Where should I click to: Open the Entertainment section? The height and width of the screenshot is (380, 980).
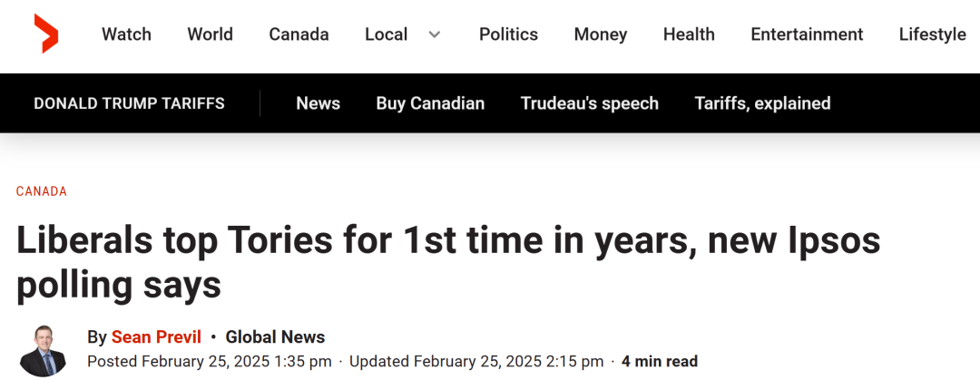[807, 34]
